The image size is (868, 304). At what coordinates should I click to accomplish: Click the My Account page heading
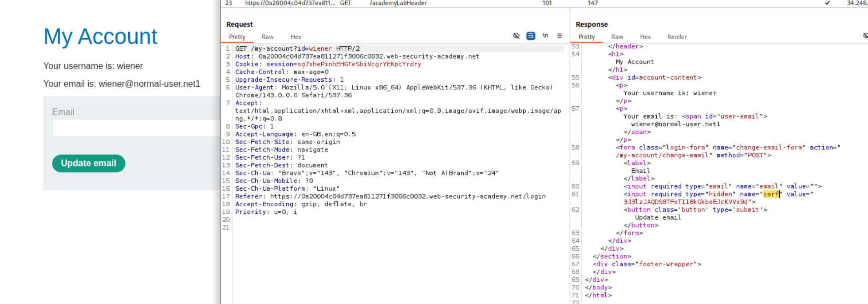100,36
